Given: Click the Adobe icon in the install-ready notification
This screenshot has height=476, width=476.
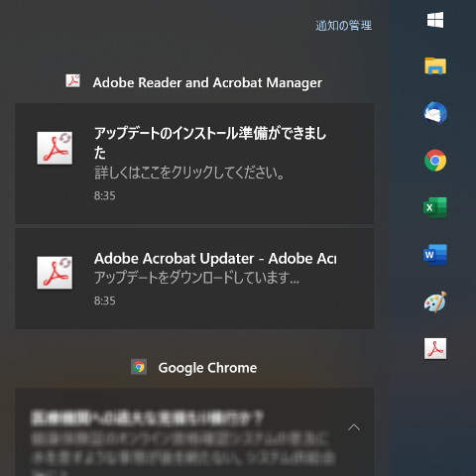Looking at the screenshot, I should pyautogui.click(x=55, y=148).
